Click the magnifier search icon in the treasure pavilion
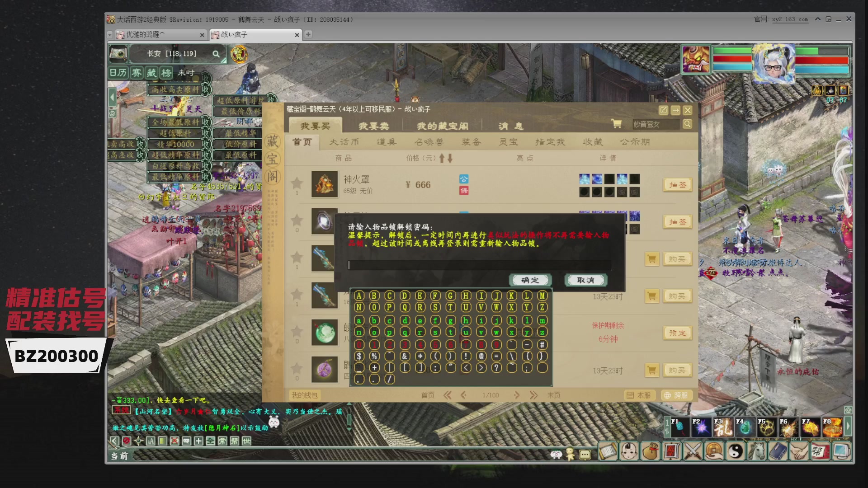Viewport: 868px width, 488px height. coord(687,124)
